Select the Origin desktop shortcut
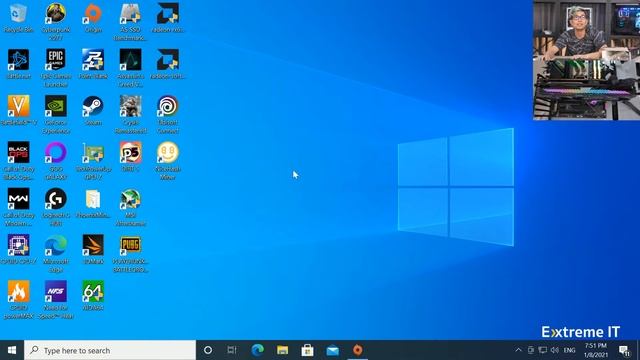 click(93, 18)
